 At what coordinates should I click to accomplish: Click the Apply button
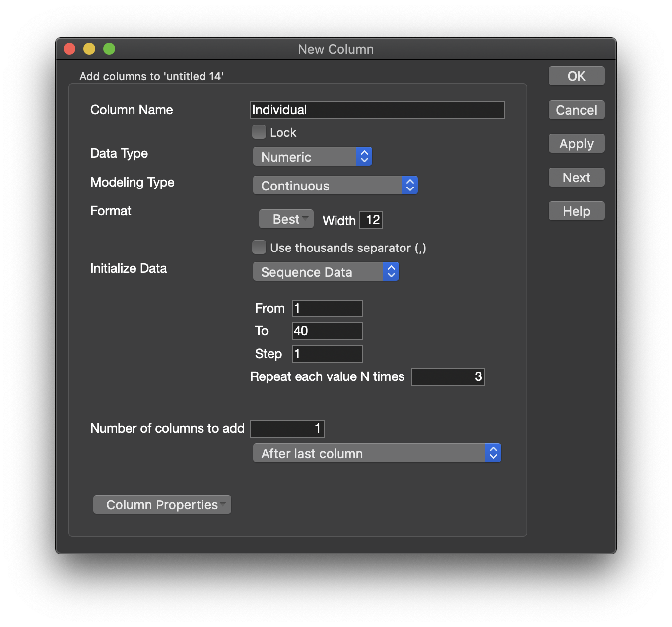tap(576, 144)
